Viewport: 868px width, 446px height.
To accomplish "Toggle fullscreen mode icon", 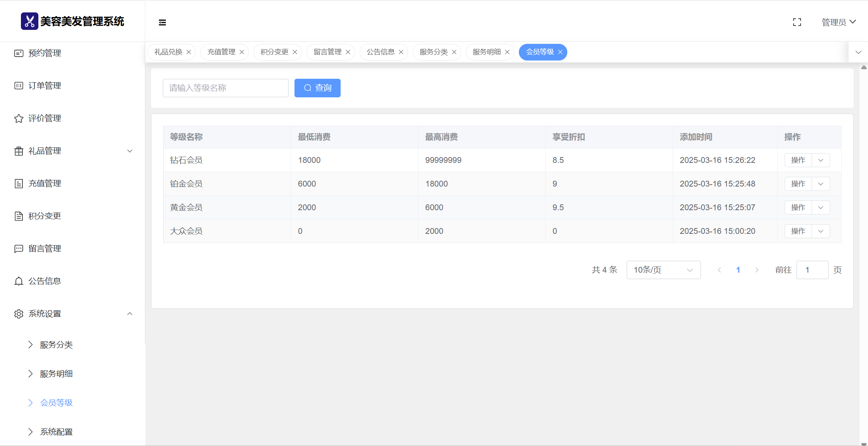I will tap(797, 22).
